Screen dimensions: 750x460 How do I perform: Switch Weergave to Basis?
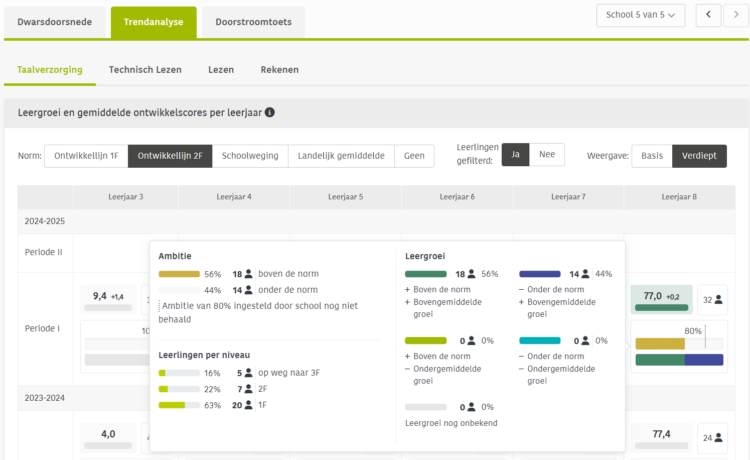click(651, 156)
